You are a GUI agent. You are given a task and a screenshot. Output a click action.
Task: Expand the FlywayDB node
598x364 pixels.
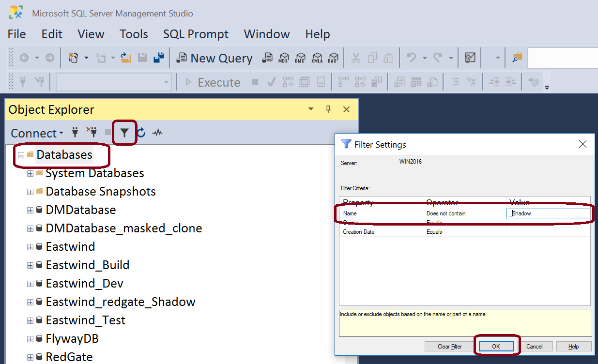pyautogui.click(x=30, y=339)
